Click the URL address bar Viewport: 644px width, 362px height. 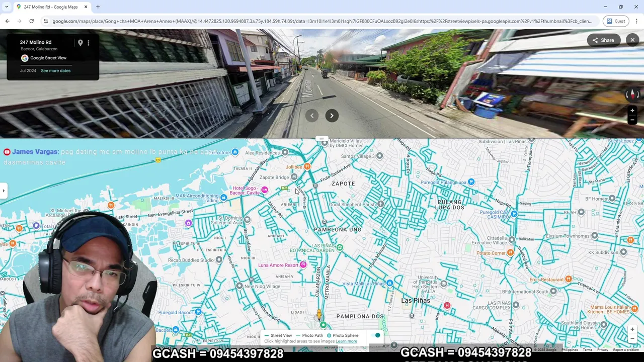[x=322, y=21]
